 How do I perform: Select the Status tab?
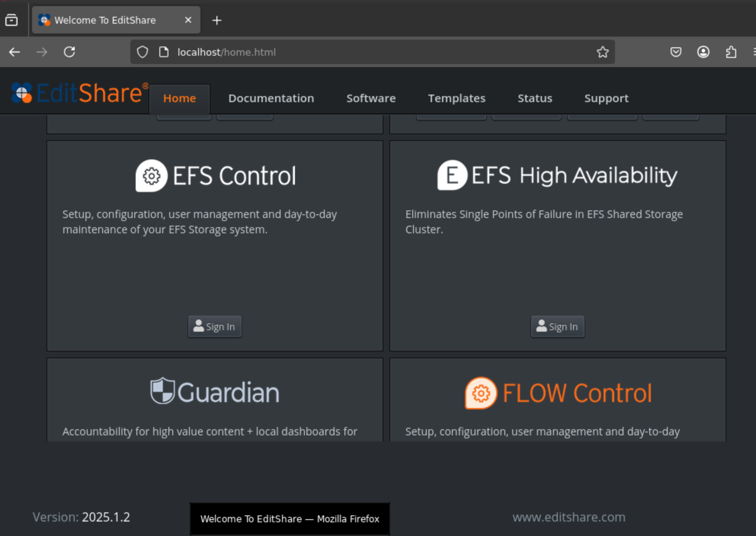(535, 98)
